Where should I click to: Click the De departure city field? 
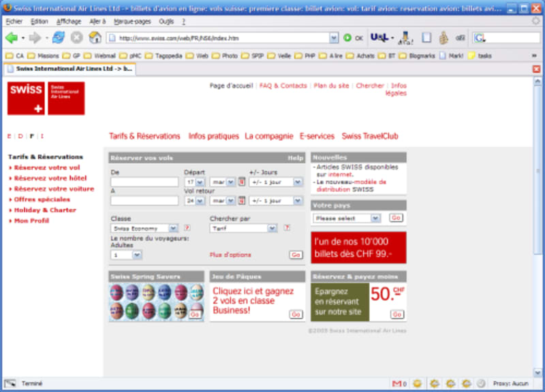(144, 182)
